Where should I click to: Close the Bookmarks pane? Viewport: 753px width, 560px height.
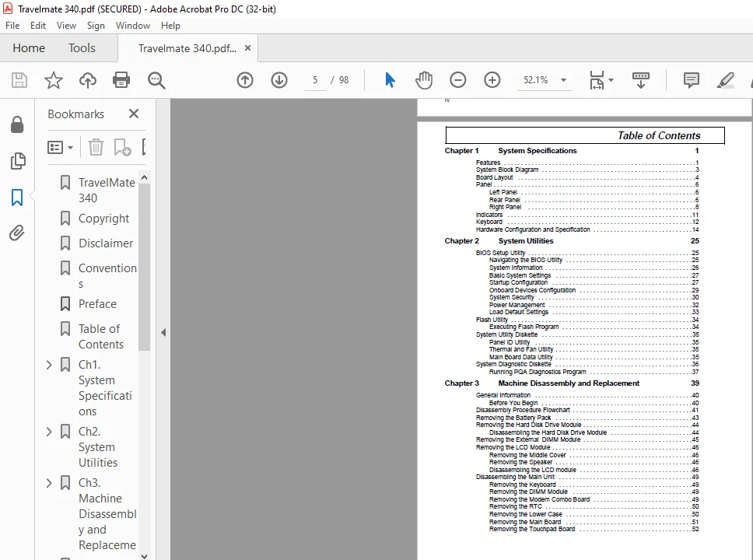134,114
